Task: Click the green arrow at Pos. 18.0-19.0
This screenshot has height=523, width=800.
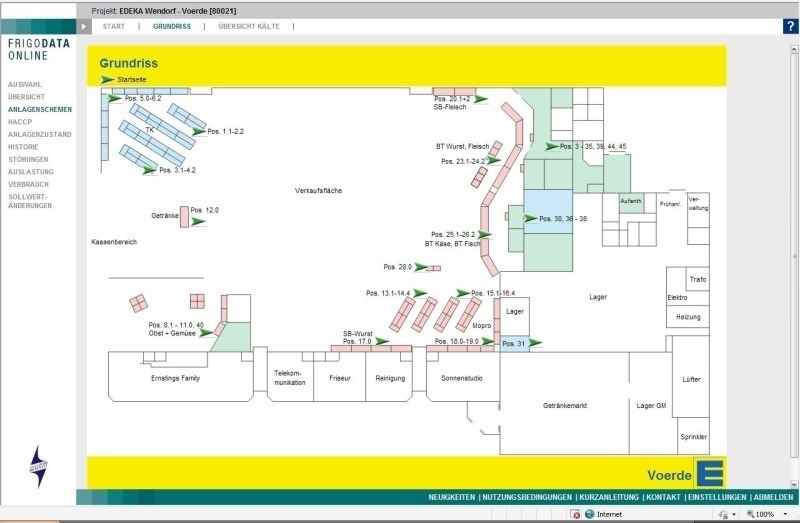Action: 488,341
